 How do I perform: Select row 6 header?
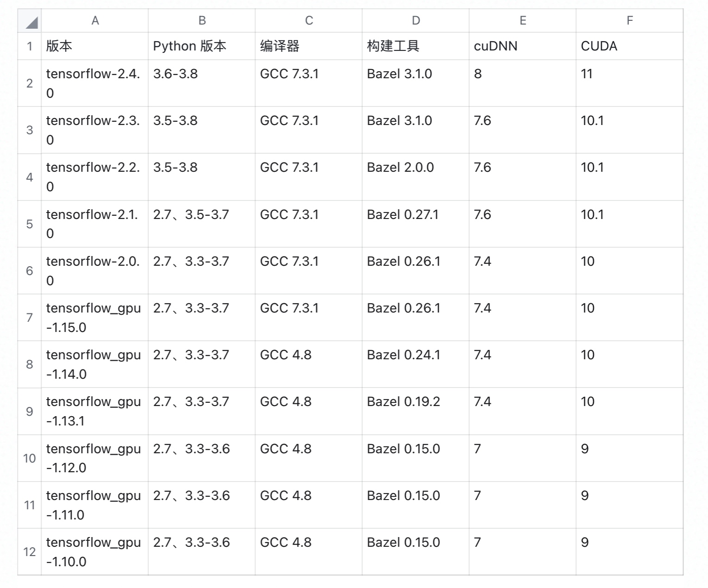click(30, 271)
